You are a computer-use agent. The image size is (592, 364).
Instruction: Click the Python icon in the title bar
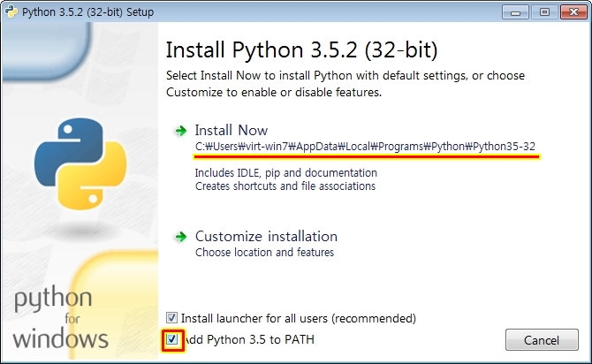tap(11, 11)
